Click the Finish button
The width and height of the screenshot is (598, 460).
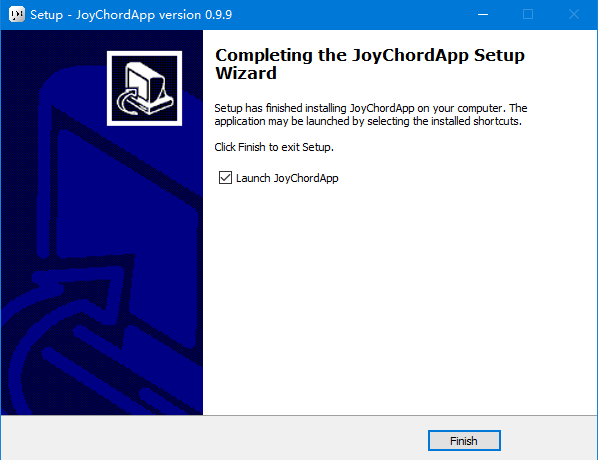coord(464,441)
